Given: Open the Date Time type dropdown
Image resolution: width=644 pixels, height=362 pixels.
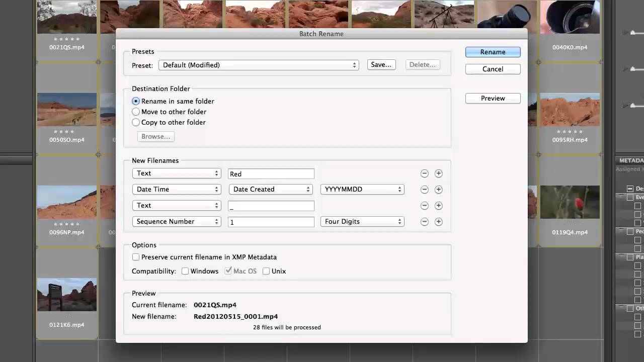Looking at the screenshot, I should (177, 190).
